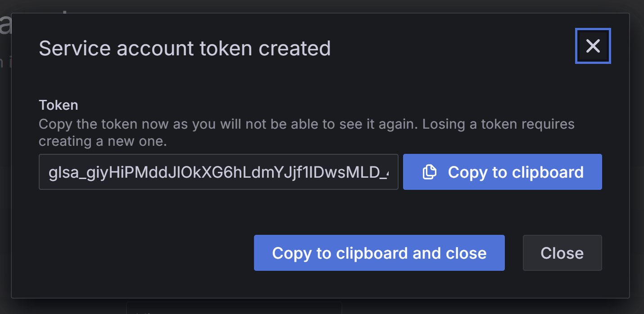Click the clipboard icon beside the token
644x314 pixels.
pos(430,172)
